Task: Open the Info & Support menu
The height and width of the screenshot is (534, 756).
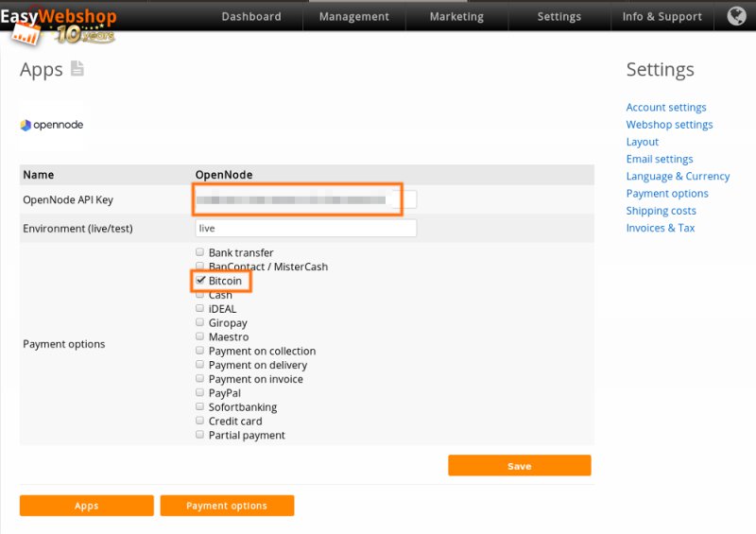Action: 661,16
